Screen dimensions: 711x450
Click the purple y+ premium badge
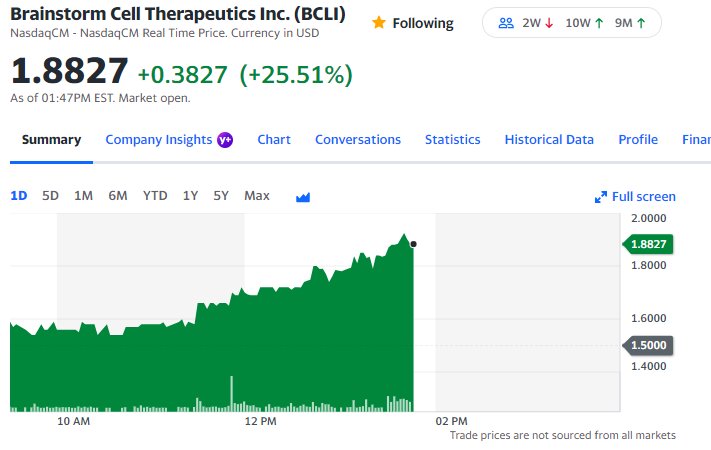click(225, 140)
